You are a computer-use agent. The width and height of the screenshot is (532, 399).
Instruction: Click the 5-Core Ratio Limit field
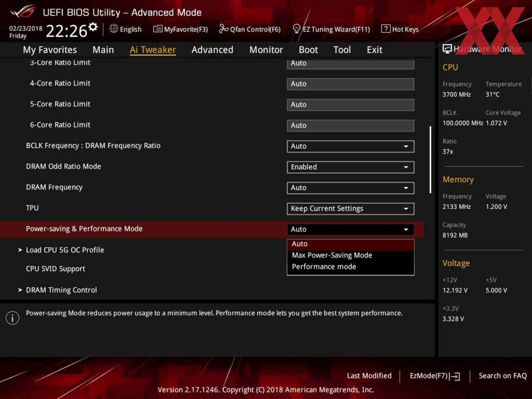(350, 104)
